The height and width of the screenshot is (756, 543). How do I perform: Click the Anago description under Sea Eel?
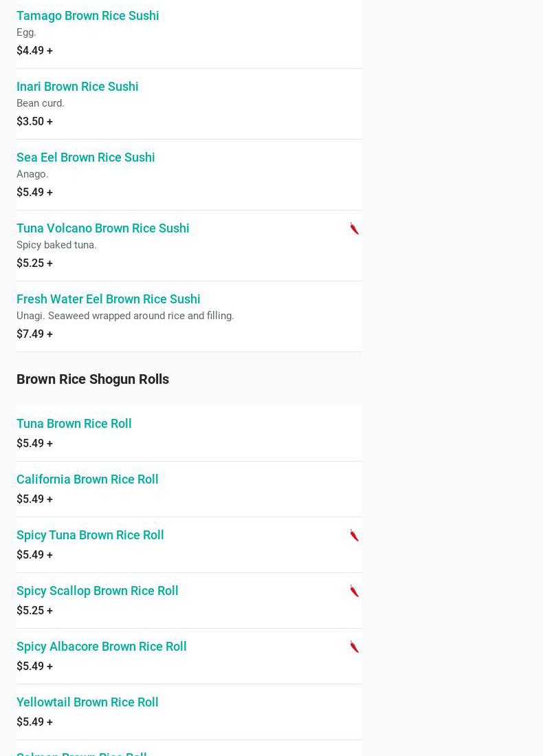[32, 174]
